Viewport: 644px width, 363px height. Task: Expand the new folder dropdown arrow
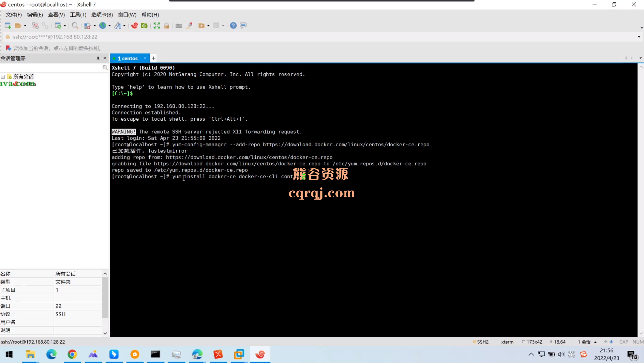click(209, 26)
